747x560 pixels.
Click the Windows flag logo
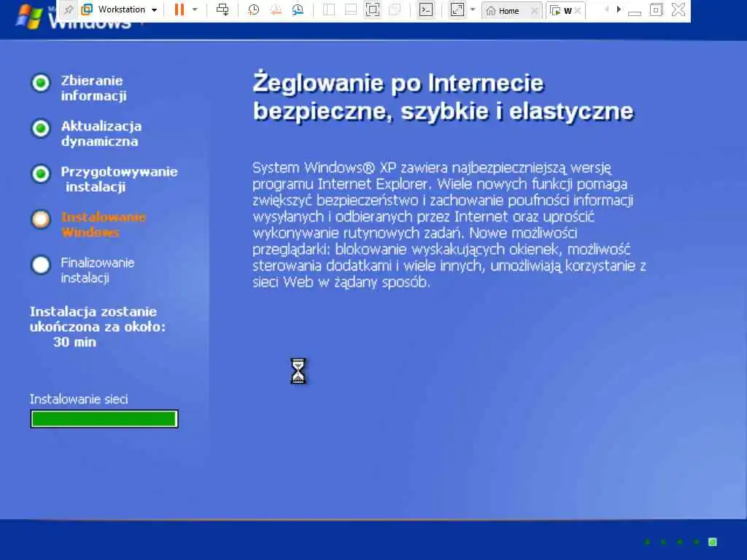coord(28,17)
